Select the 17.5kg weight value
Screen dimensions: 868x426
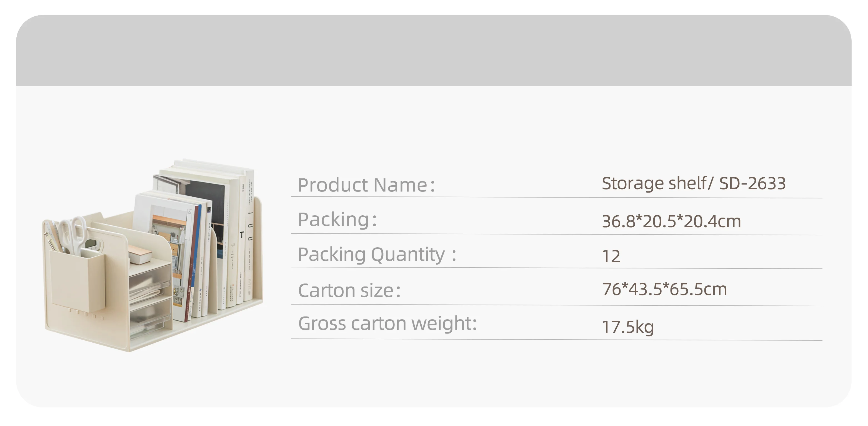click(628, 327)
